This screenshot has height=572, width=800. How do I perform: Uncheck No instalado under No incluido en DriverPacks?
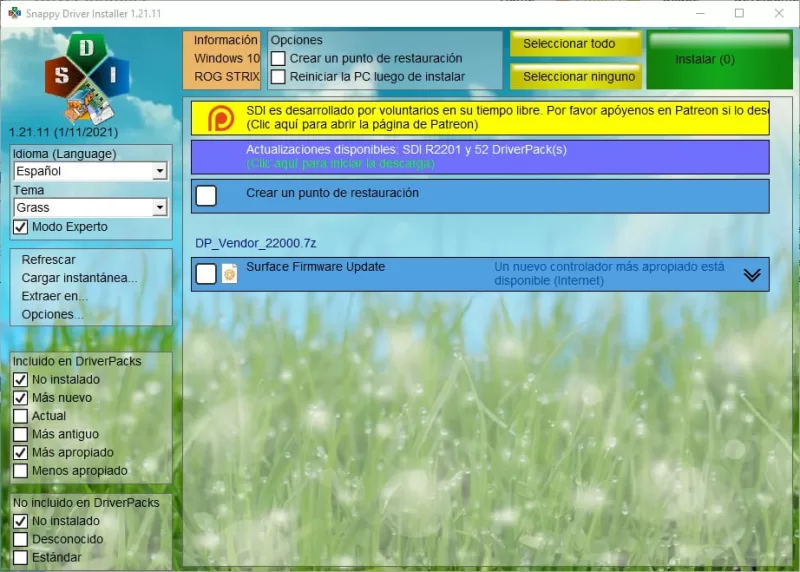click(x=20, y=521)
